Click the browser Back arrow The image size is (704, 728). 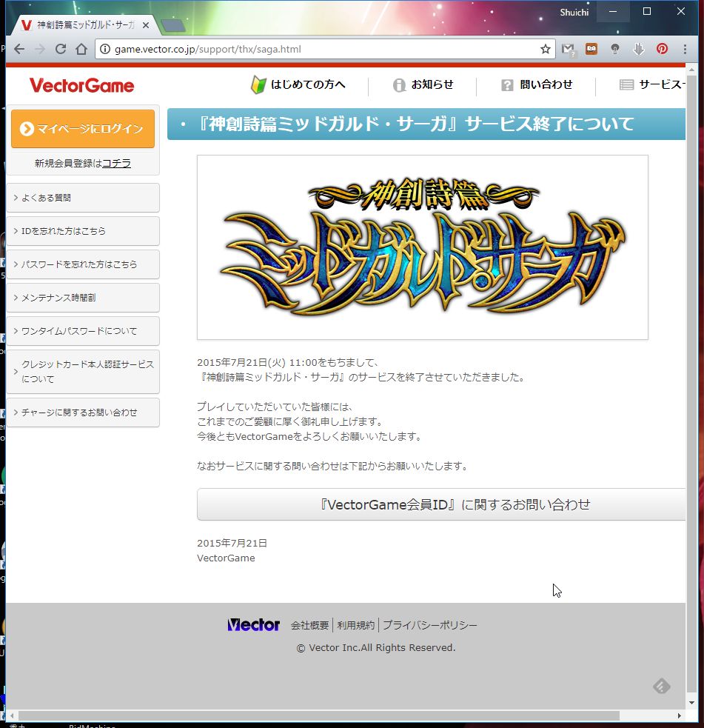point(19,49)
